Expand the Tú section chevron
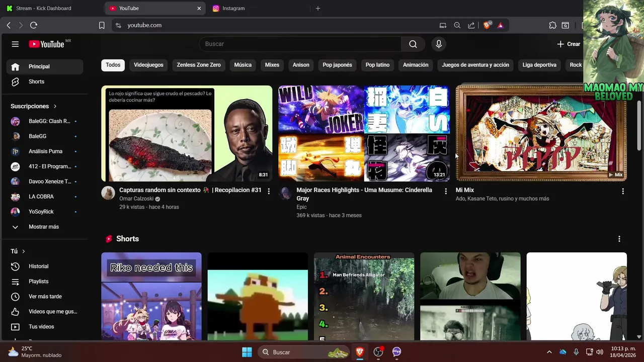Image resolution: width=644 pixels, height=362 pixels. tap(23, 251)
